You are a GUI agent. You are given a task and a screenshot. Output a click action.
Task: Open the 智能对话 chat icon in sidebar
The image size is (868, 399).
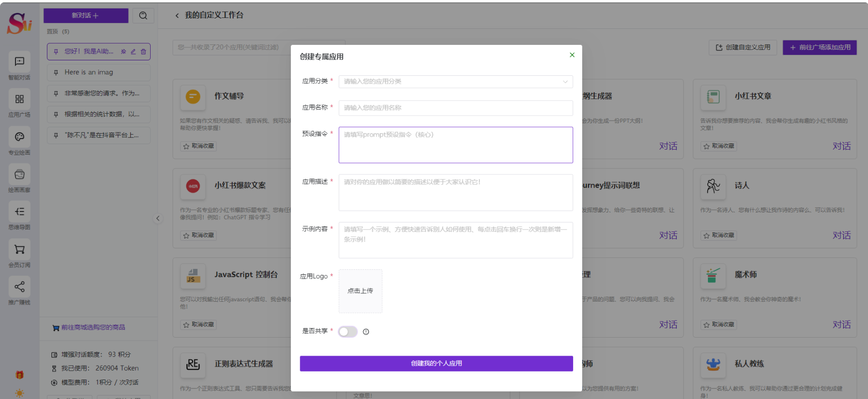(19, 61)
